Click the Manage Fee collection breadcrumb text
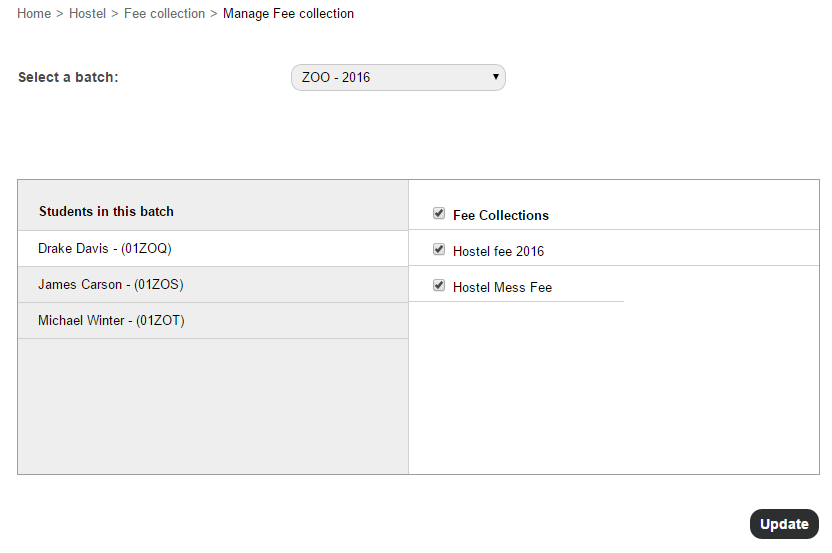 [288, 13]
